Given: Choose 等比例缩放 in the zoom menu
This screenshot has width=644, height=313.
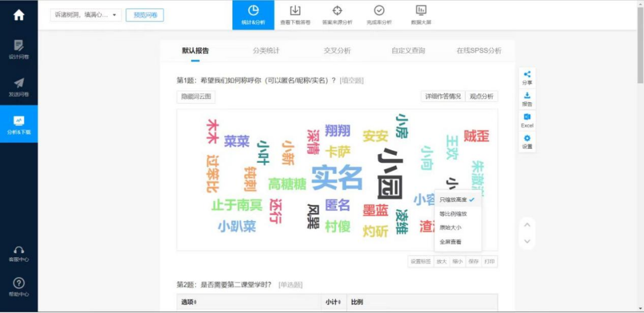Looking at the screenshot, I should coord(453,214).
